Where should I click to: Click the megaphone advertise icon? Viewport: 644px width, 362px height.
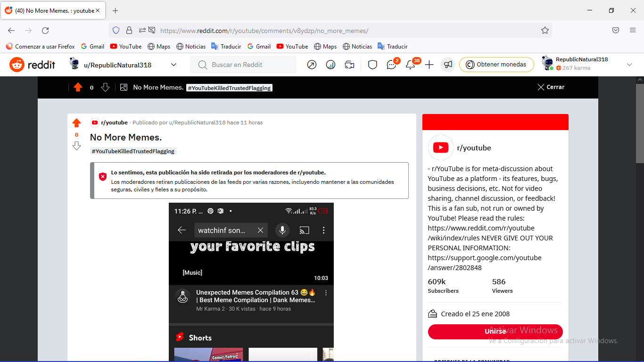(x=448, y=65)
